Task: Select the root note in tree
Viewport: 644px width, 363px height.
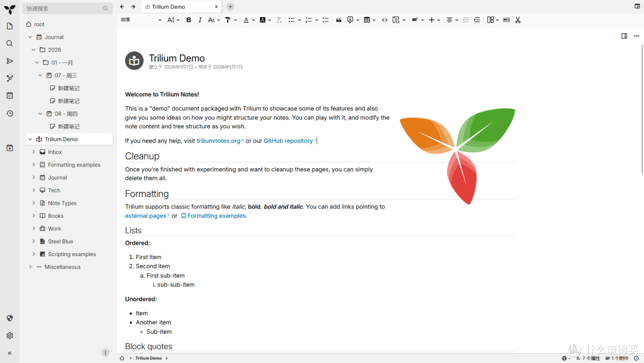Action: coord(39,24)
